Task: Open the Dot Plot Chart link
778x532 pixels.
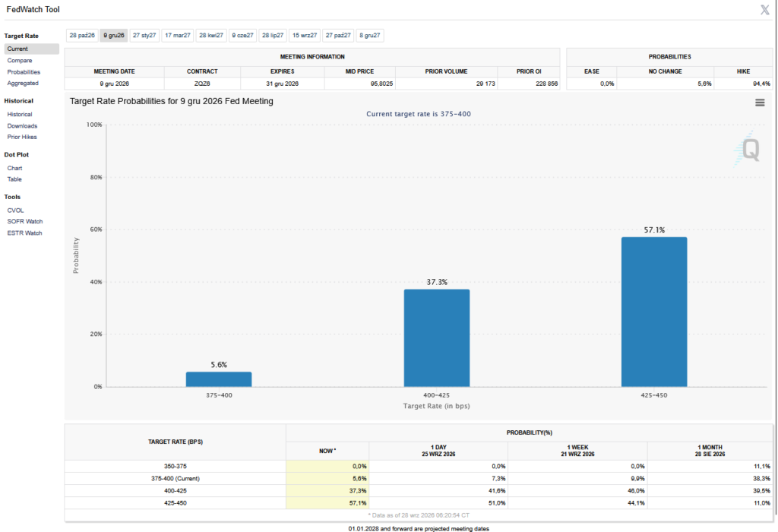Action: click(15, 168)
